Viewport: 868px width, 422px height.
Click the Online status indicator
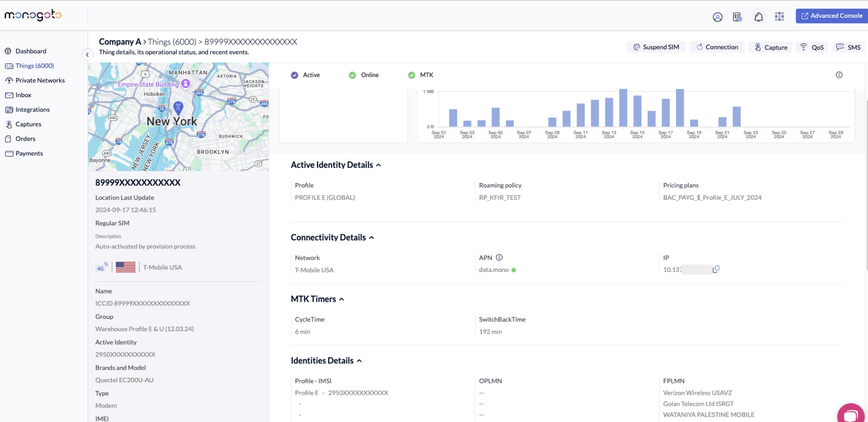pos(363,75)
